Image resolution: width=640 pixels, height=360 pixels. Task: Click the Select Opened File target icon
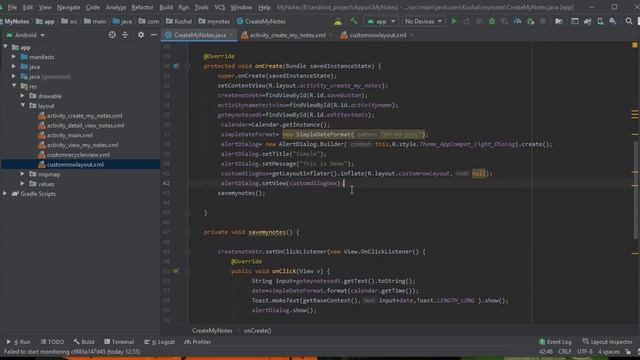click(112, 35)
